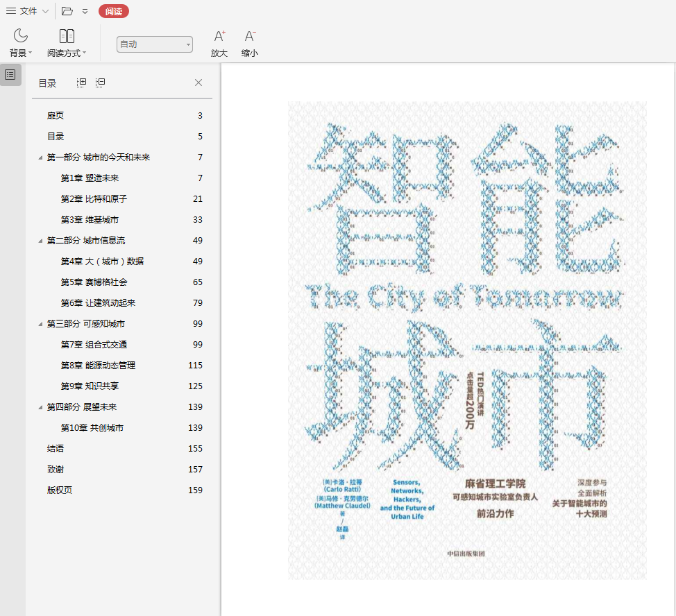Click the hamburger menu icon beside 文件
The width and height of the screenshot is (676, 616).
(11, 11)
